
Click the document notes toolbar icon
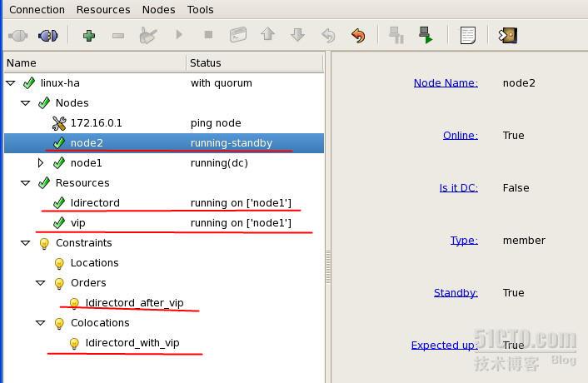click(x=467, y=35)
